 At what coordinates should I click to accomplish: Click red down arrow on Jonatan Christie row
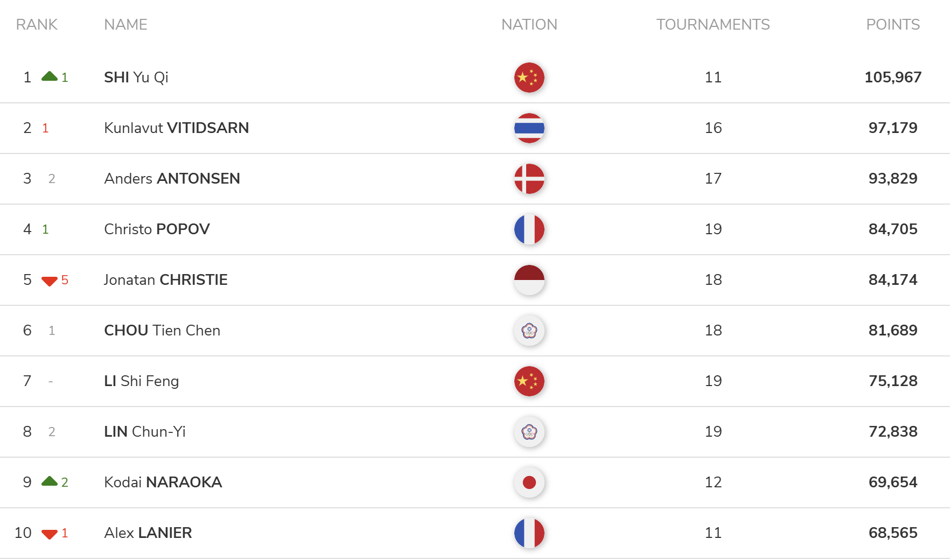(50, 281)
